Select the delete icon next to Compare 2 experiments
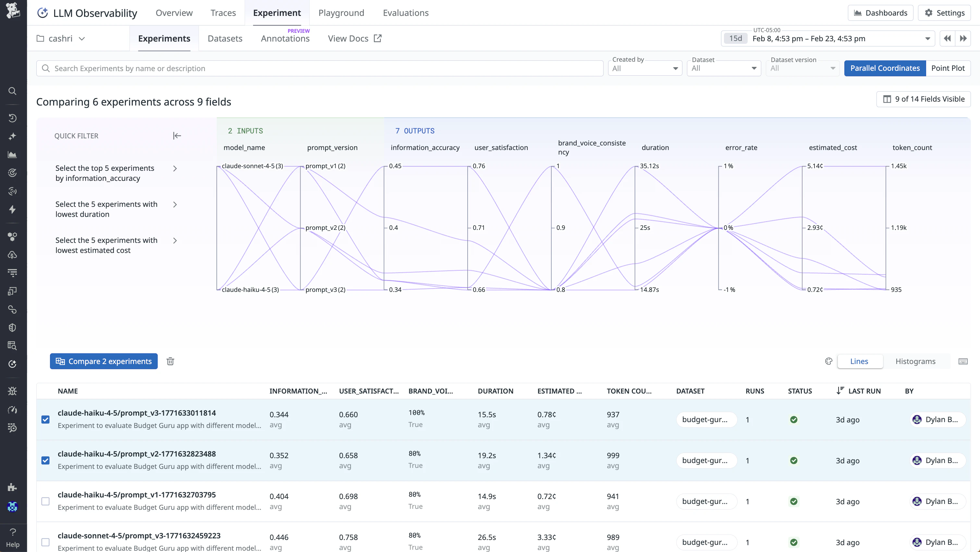 click(x=170, y=361)
